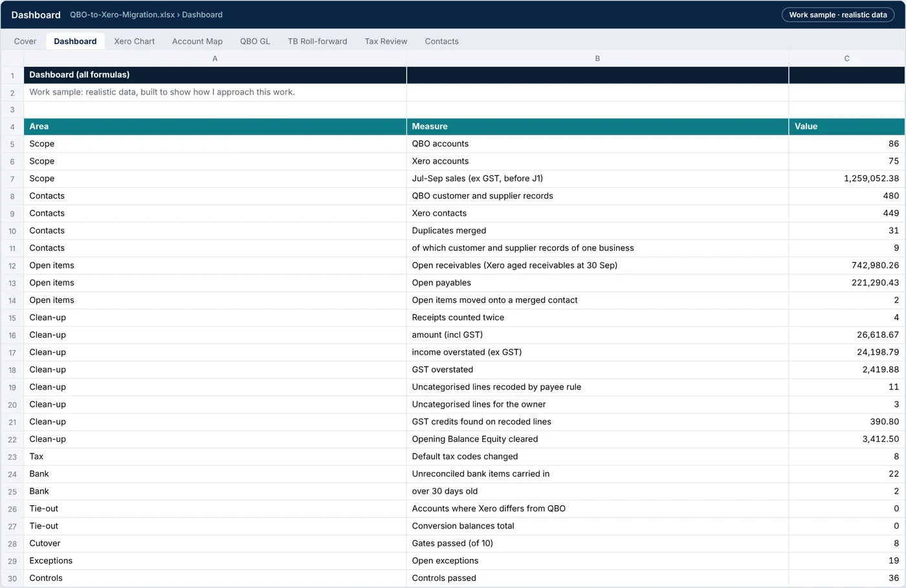Viewport: 906px width, 588px height.
Task: Click the 'Measure' column heading cell
Action: (x=597, y=127)
